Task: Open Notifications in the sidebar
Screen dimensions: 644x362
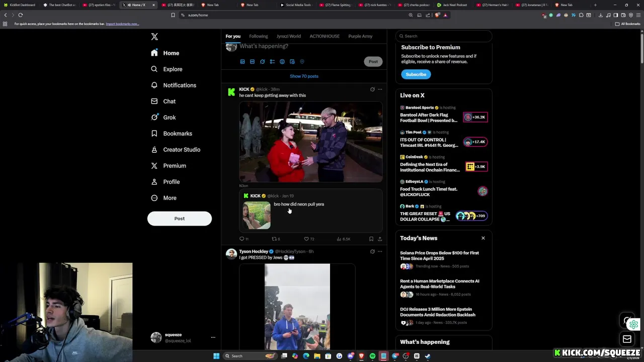Action: pyautogui.click(x=174, y=85)
